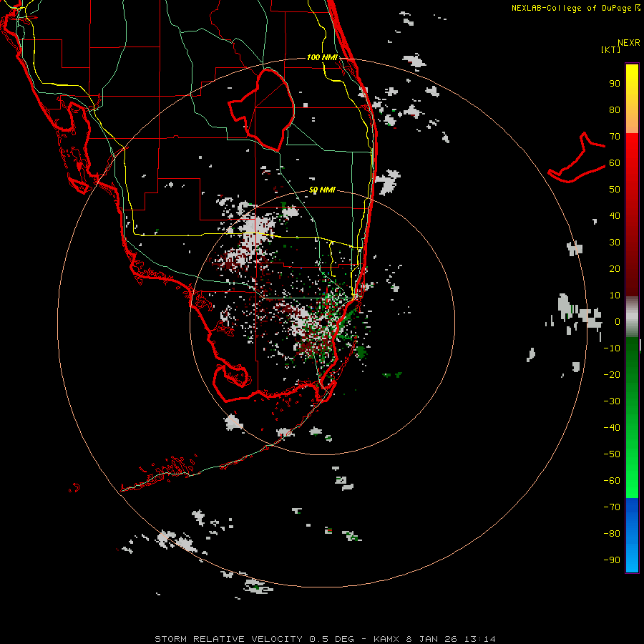
Task: Click the -40 value on the velocity scale
Action: [612, 428]
